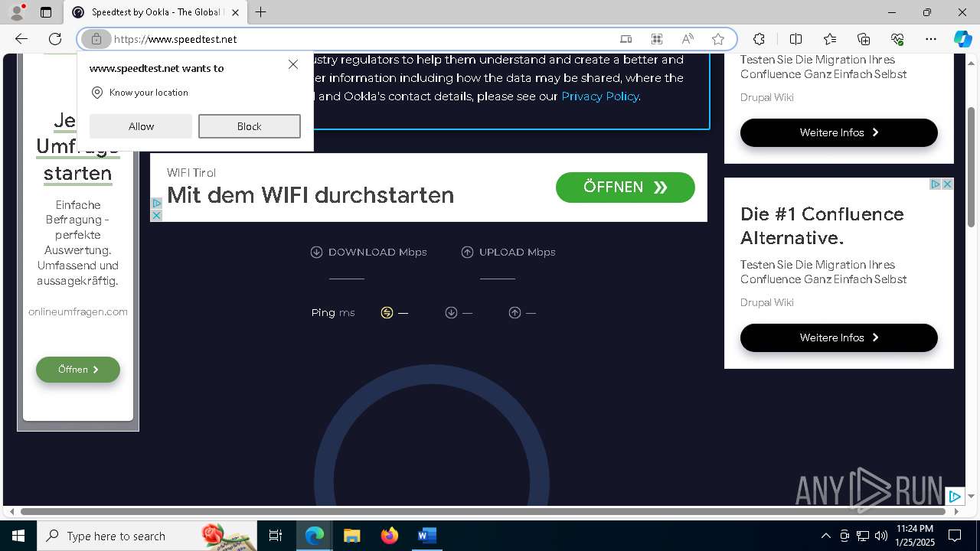Open Task View on the taskbar
This screenshot has height=551, width=980.
click(276, 536)
